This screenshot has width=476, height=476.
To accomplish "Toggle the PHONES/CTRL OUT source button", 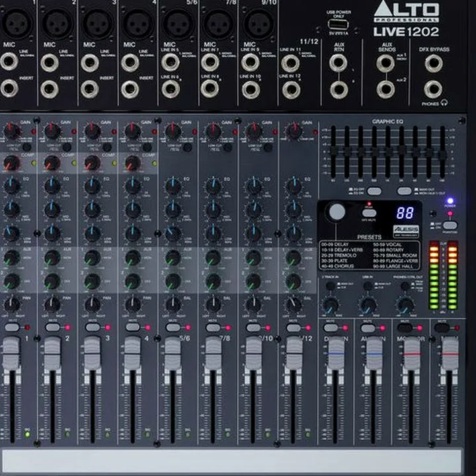I will click(405, 286).
